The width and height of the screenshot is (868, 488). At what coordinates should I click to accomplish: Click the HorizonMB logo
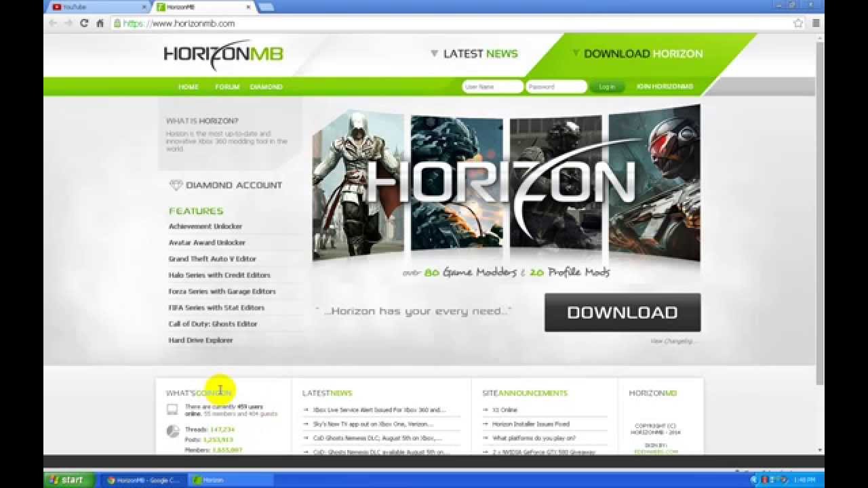pyautogui.click(x=223, y=56)
